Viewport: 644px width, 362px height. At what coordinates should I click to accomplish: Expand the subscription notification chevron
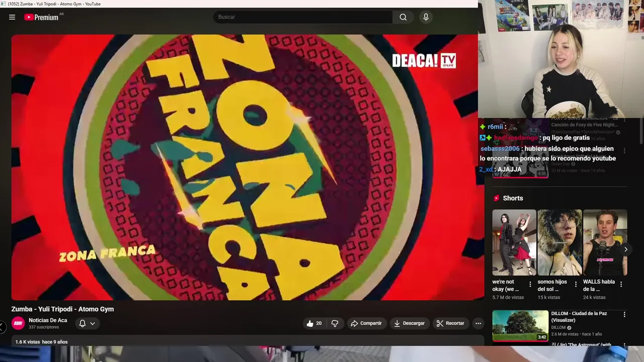[93, 323]
